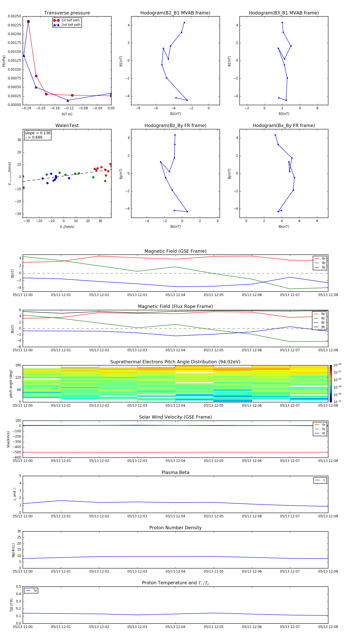Click the 'Transverse pressure' plot title

click(67, 13)
